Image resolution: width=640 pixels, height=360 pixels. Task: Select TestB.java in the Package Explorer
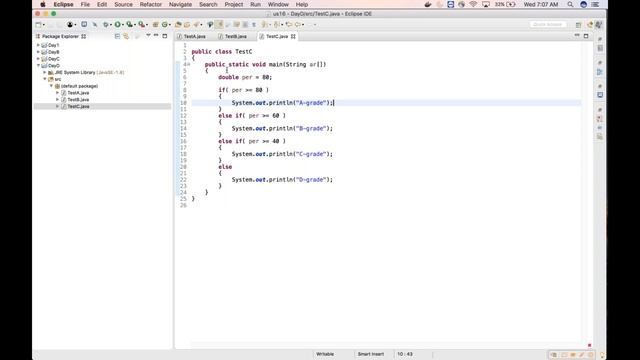coord(78,100)
